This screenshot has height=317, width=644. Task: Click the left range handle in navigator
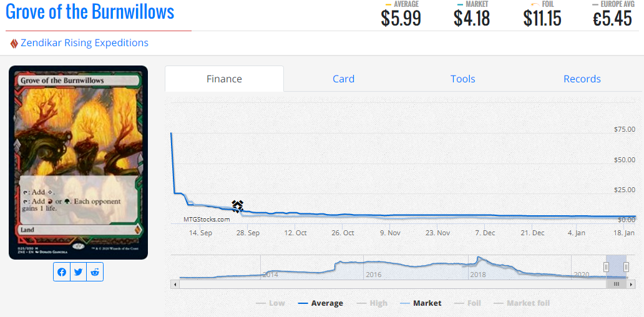606,267
